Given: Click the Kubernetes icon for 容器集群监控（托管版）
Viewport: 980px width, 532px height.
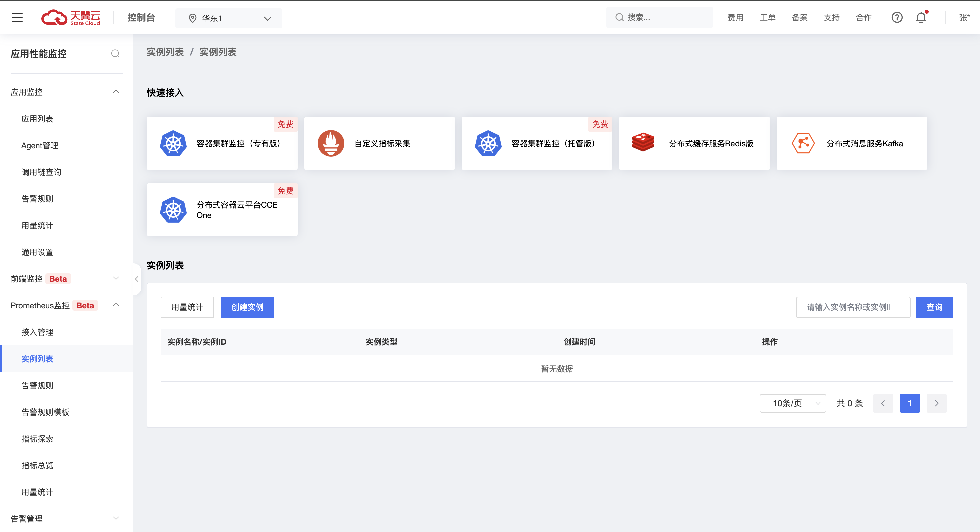Looking at the screenshot, I should pos(488,143).
